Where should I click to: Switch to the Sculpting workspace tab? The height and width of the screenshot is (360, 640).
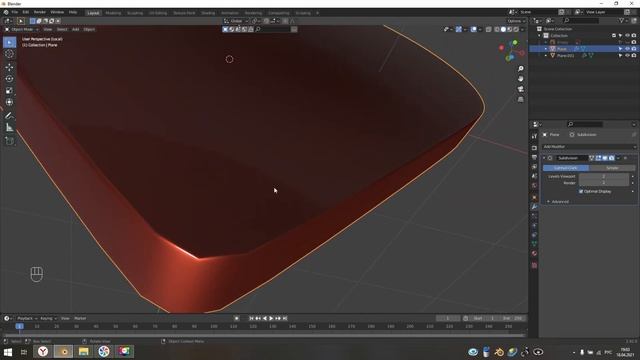[135, 13]
